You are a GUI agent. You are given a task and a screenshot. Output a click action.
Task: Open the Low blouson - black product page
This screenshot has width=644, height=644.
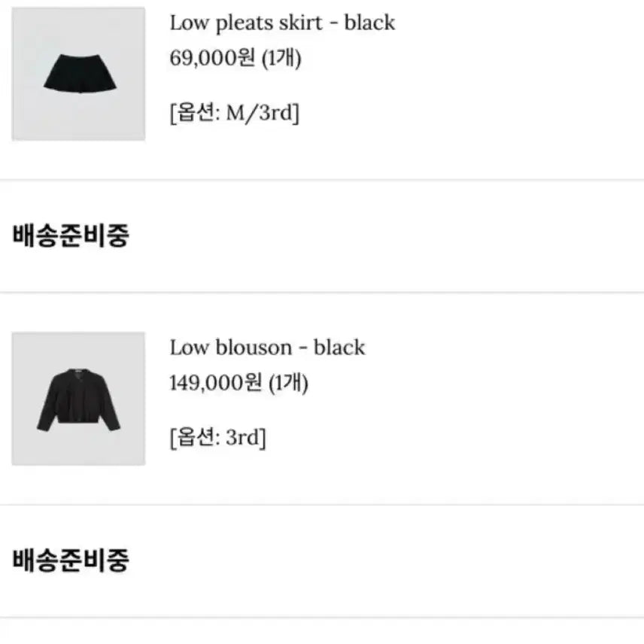(x=266, y=348)
